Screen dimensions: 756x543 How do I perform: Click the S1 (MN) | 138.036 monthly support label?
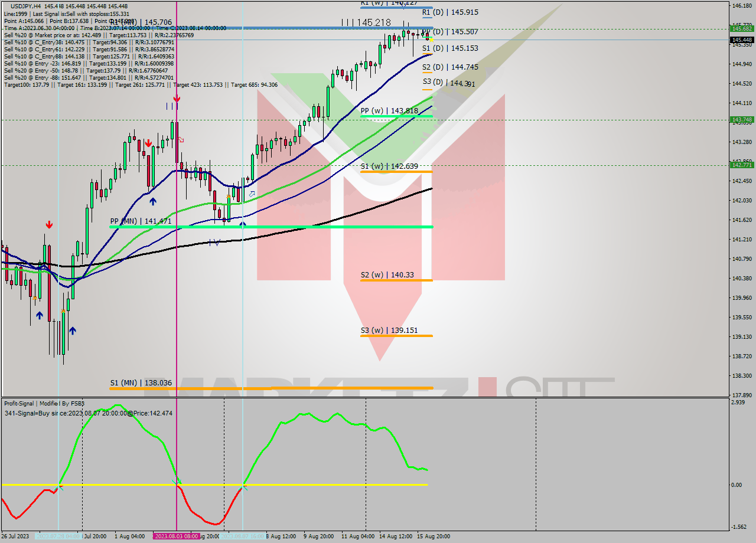tap(141, 382)
